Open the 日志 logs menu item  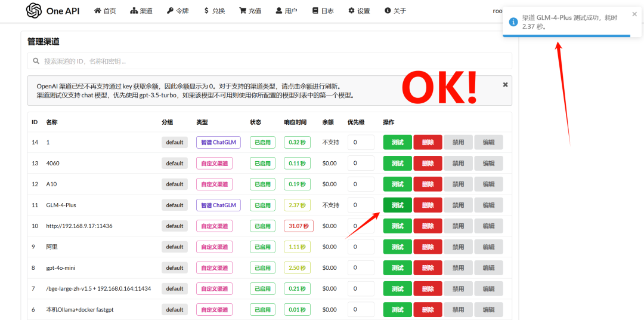(323, 11)
